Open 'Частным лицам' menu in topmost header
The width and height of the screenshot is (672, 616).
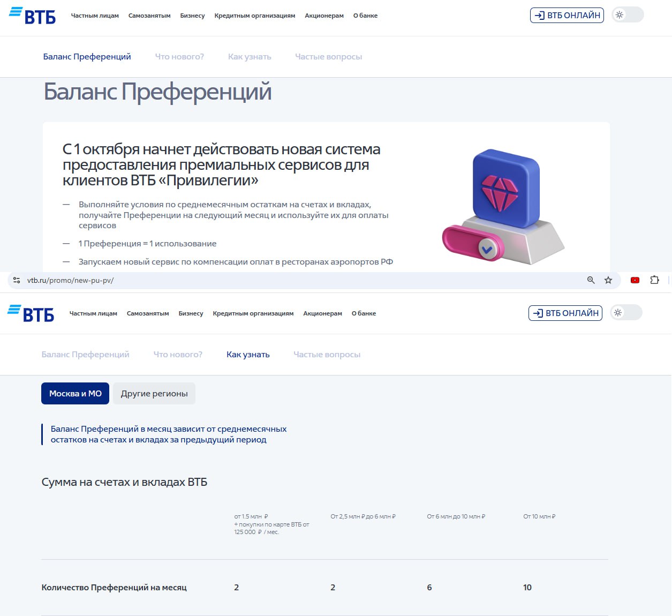coord(95,16)
